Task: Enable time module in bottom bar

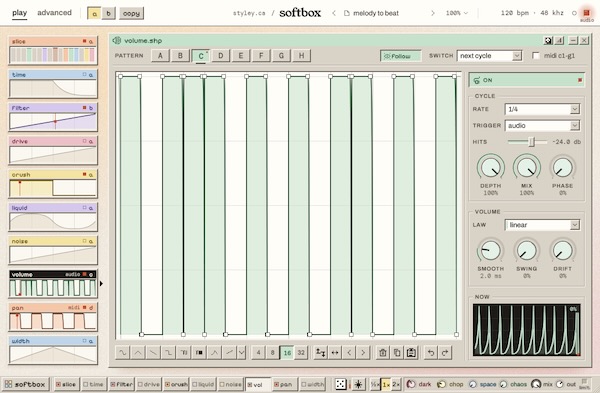Action: pos(93,384)
